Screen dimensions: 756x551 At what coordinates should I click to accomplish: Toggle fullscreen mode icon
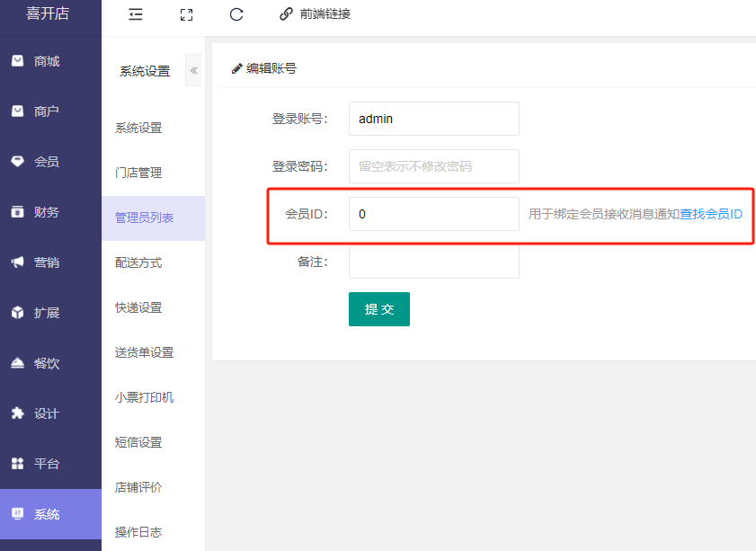tap(187, 15)
